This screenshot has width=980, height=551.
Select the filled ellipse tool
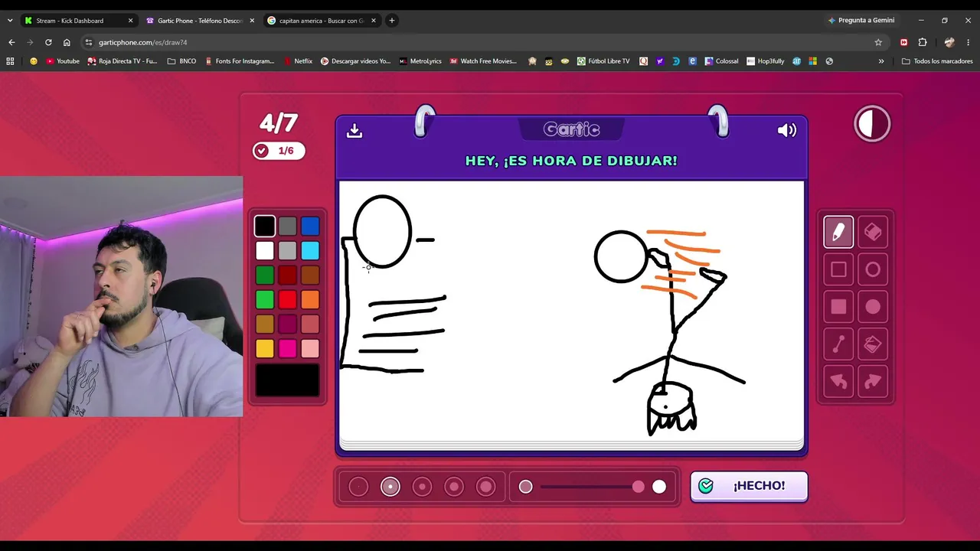pyautogui.click(x=873, y=307)
